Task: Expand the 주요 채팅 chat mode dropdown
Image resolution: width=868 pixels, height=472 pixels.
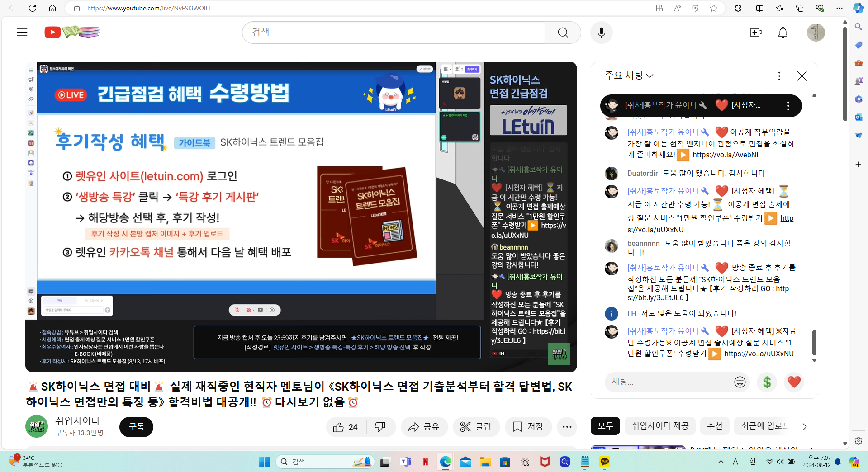Action: (x=629, y=76)
